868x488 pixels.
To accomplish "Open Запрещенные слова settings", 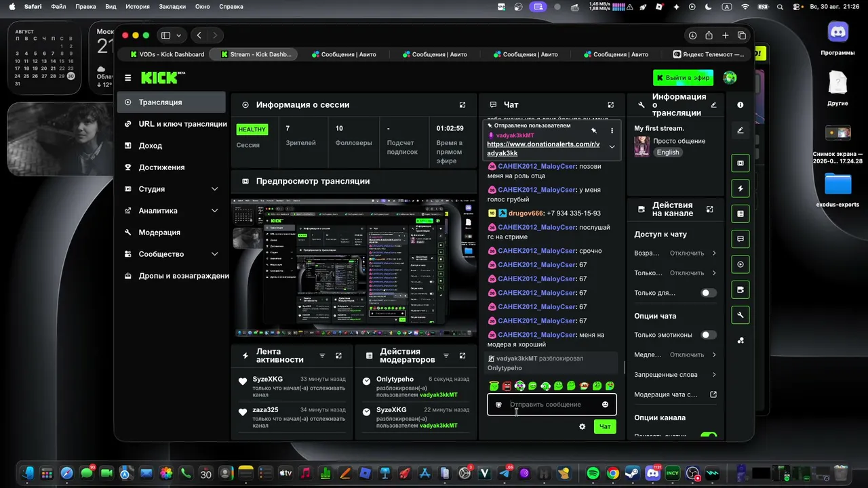I will pyautogui.click(x=675, y=375).
